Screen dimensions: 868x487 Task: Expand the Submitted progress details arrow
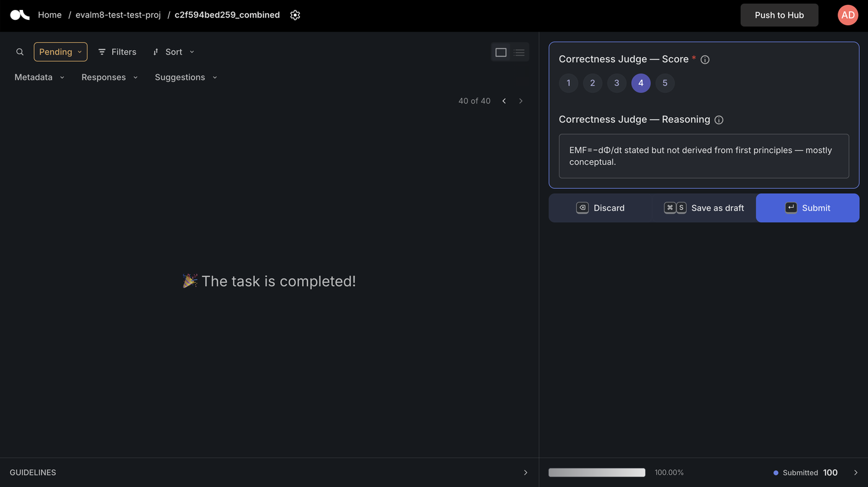pyautogui.click(x=856, y=473)
